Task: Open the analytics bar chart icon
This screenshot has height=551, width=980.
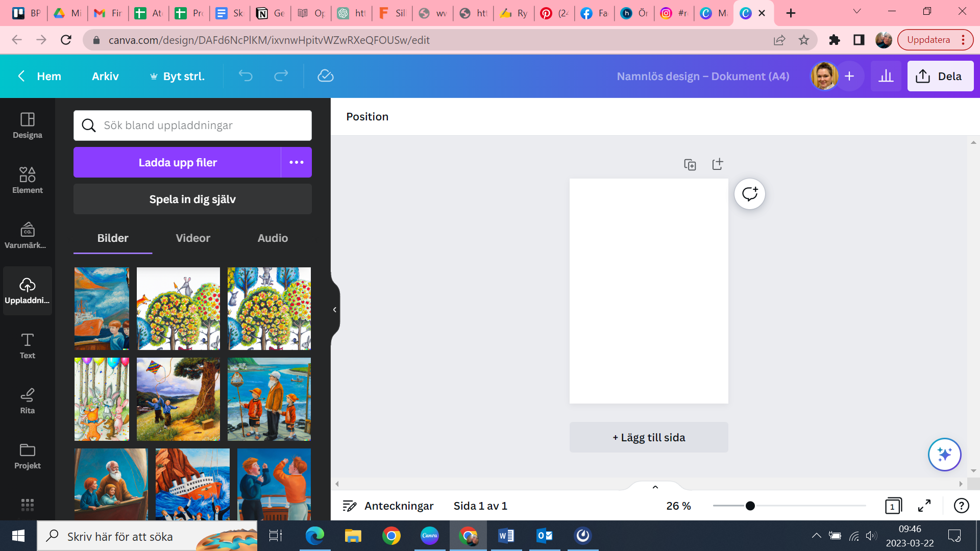Action: (886, 76)
